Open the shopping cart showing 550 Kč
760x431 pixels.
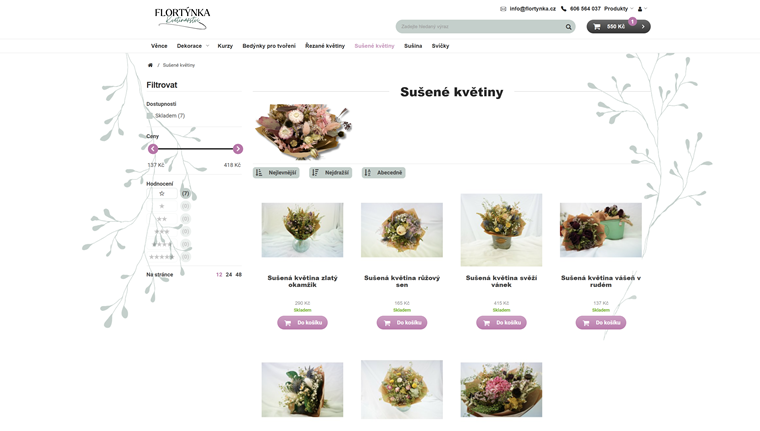[617, 27]
